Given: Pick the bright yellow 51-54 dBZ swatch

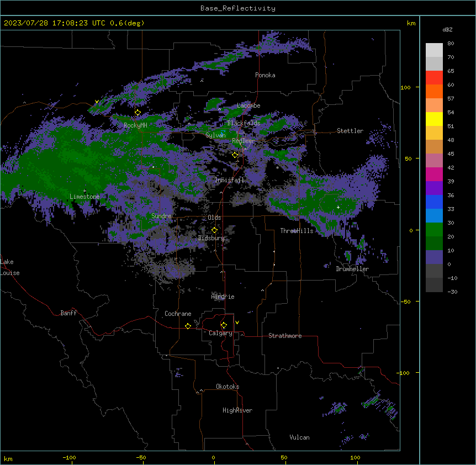Looking at the screenshot, I should pyautogui.click(x=434, y=119).
